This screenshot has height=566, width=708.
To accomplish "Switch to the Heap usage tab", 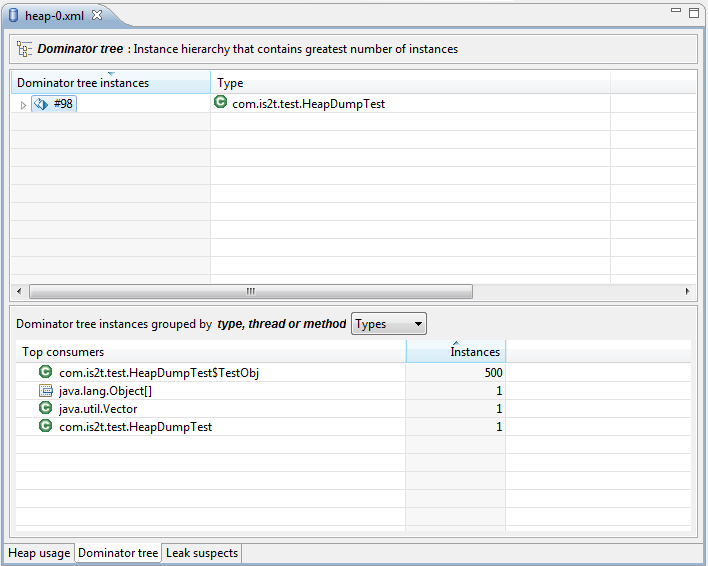I will 39,553.
